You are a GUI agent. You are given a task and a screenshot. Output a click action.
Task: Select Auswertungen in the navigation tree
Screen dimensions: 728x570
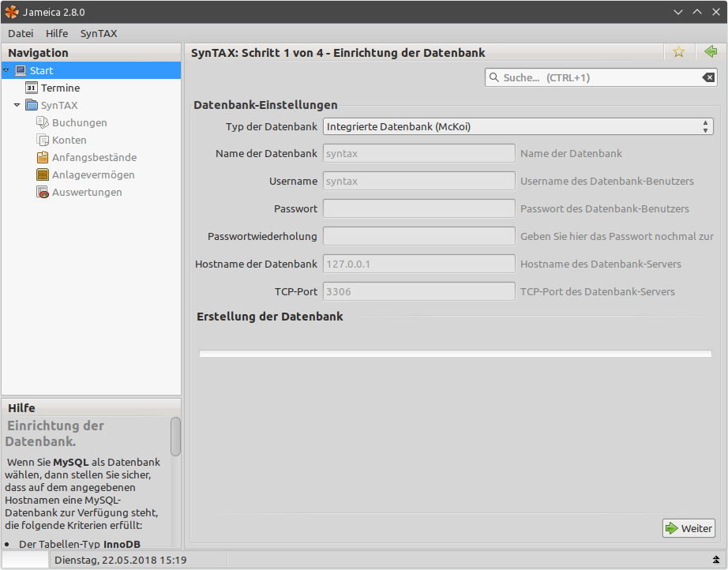click(x=87, y=192)
